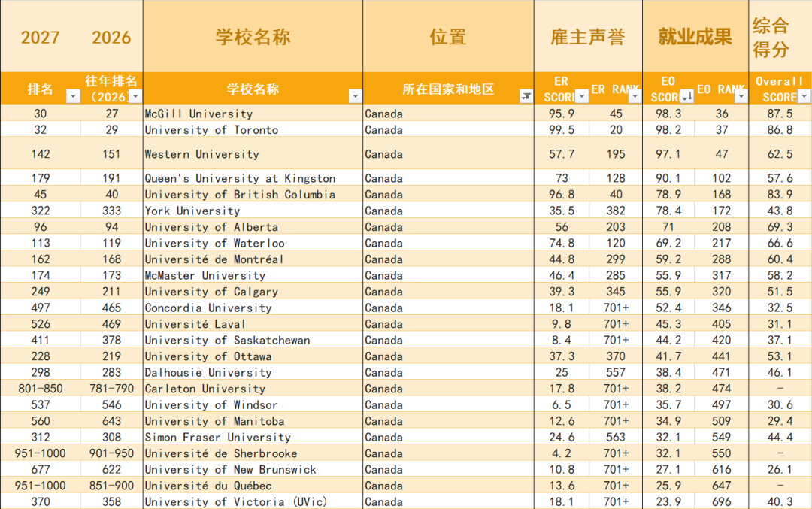
Task: Select overall score 83.9 for British Columbia
Action: click(780, 194)
